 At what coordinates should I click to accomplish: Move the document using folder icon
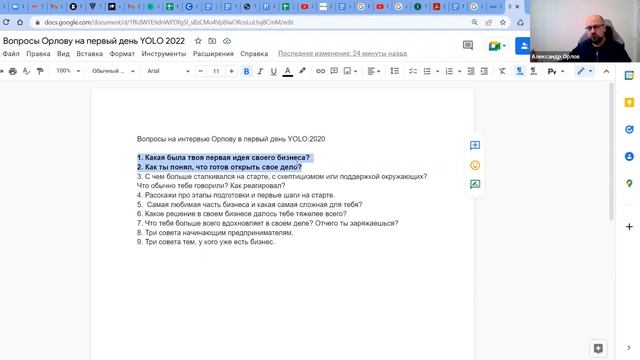click(212, 41)
